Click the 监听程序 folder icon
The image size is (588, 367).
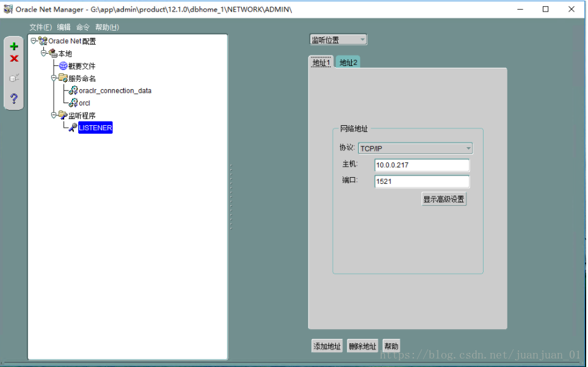pyautogui.click(x=63, y=115)
